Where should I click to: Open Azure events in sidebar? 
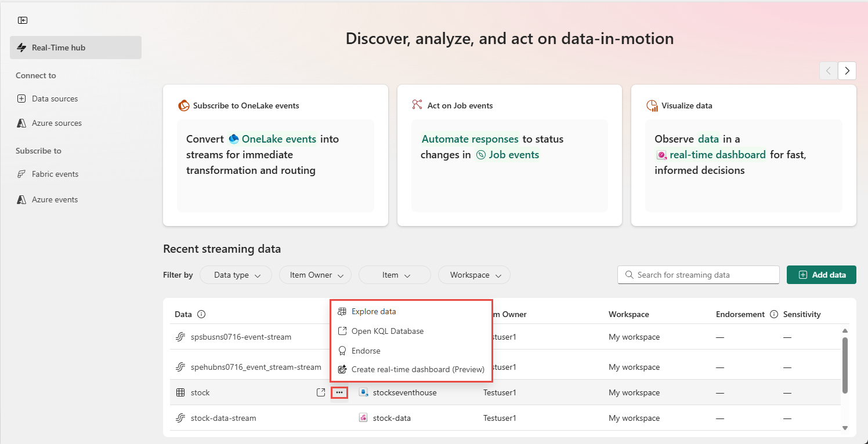[x=55, y=199]
